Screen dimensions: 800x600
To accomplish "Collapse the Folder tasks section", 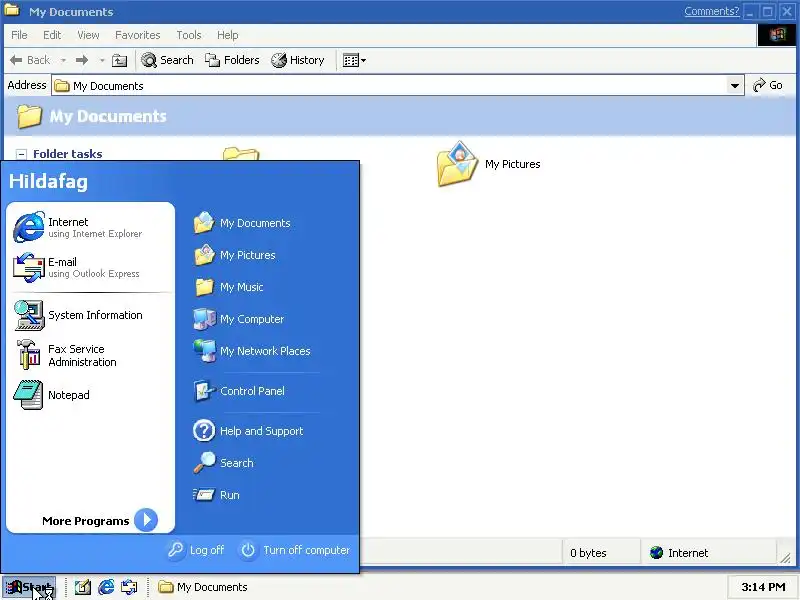I will [21, 154].
